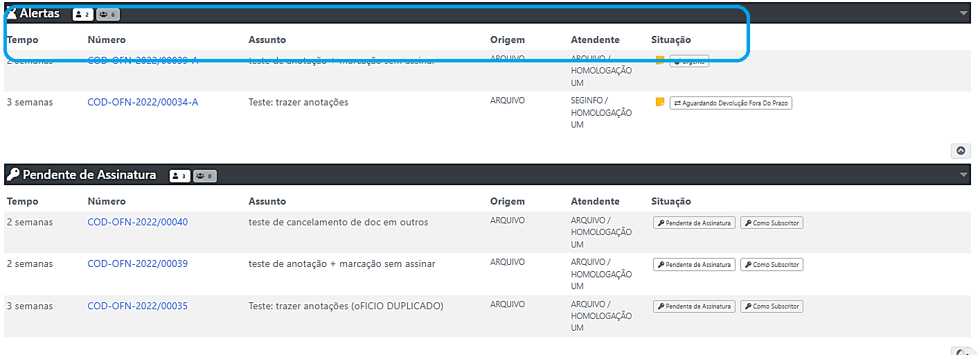Image resolution: width=980 pixels, height=355 pixels.
Task: Open document COD-OFN-2022/00040
Action: click(137, 222)
